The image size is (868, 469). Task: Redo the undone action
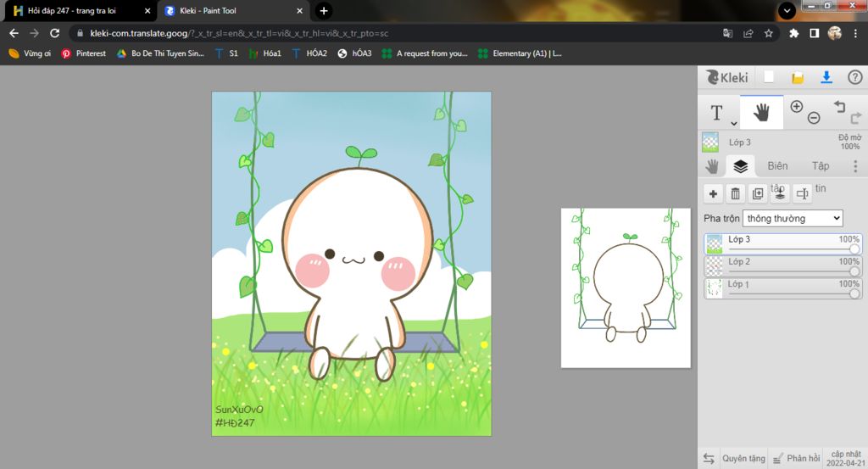(856, 118)
